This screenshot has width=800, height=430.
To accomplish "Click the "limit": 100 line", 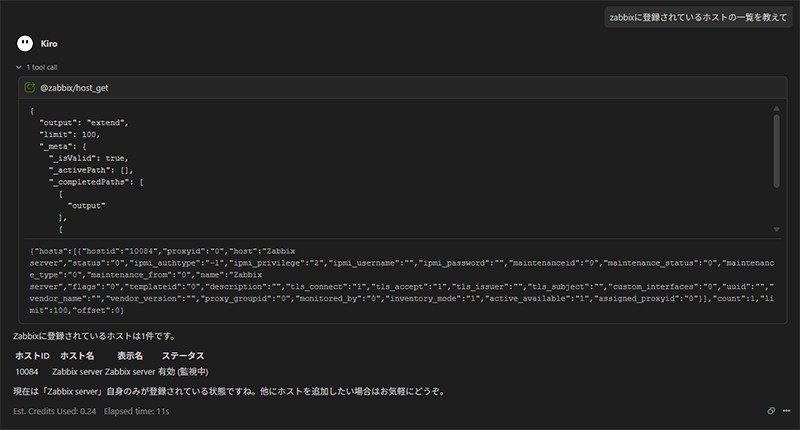I will 70,135.
